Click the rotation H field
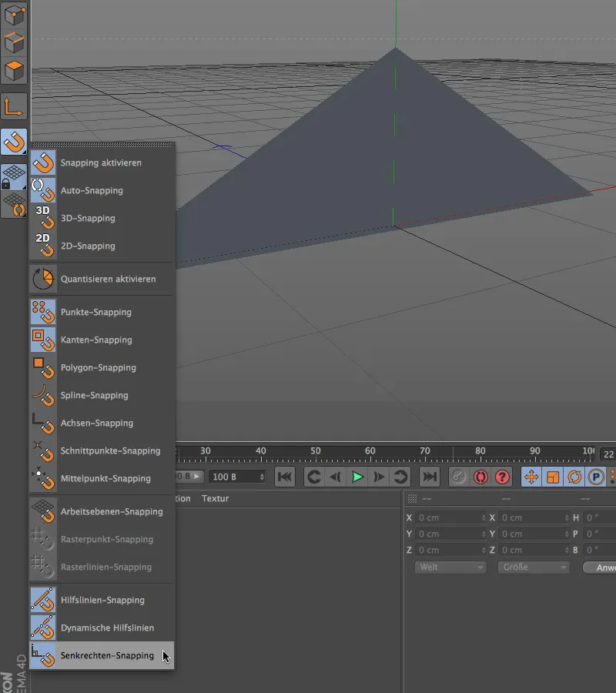616x693 pixels. (599, 517)
